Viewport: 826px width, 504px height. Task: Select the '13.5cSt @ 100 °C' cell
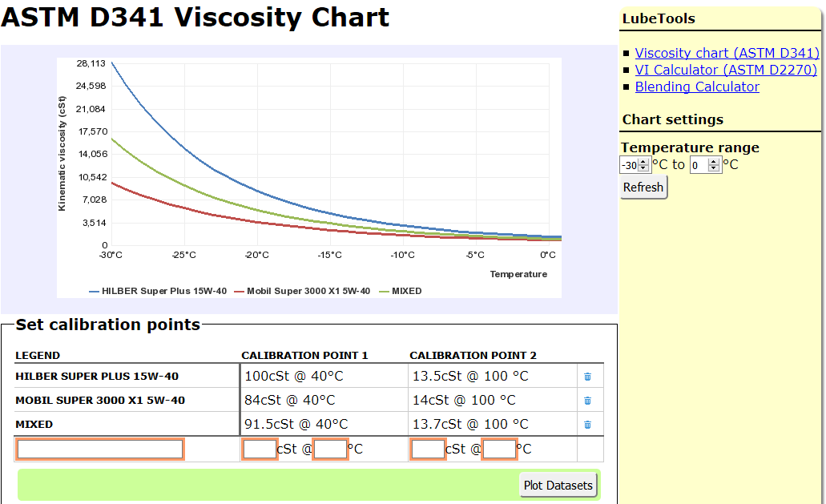click(x=493, y=377)
